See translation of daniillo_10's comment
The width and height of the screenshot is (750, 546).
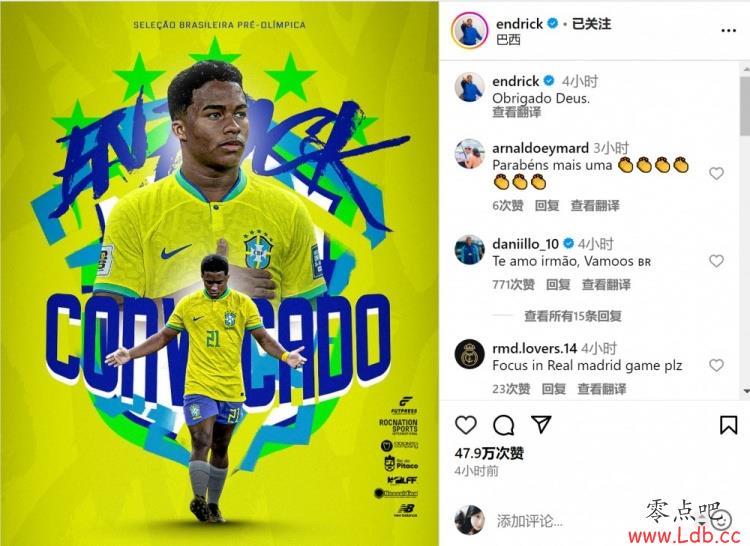coord(606,284)
